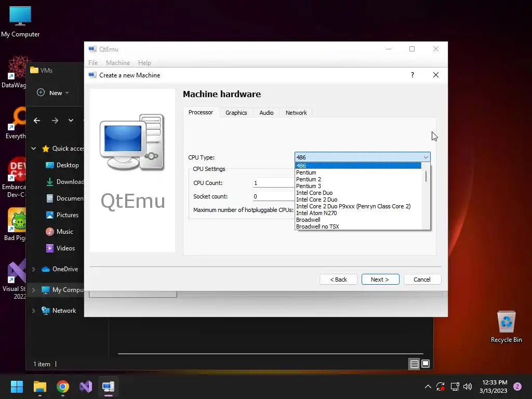This screenshot has width=532, height=399.
Task: Close the Create a new Machine dialog
Action: tap(436, 75)
